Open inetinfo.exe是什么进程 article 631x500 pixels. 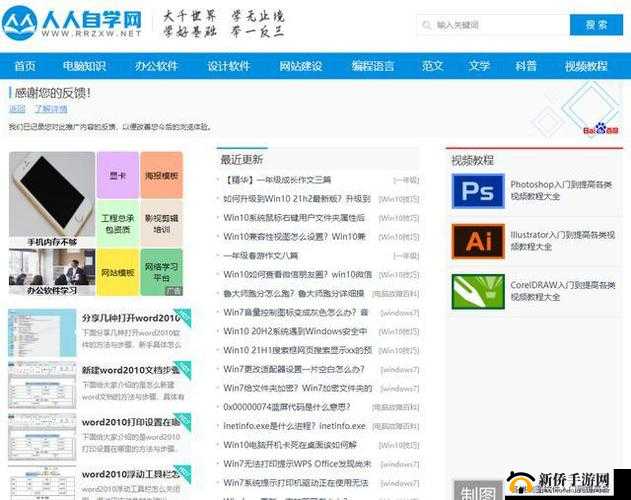295,426
